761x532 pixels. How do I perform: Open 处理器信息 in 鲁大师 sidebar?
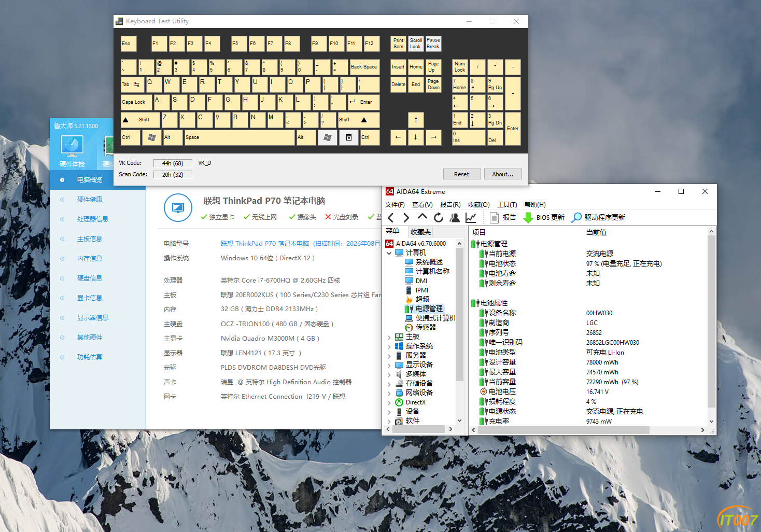[x=93, y=219]
